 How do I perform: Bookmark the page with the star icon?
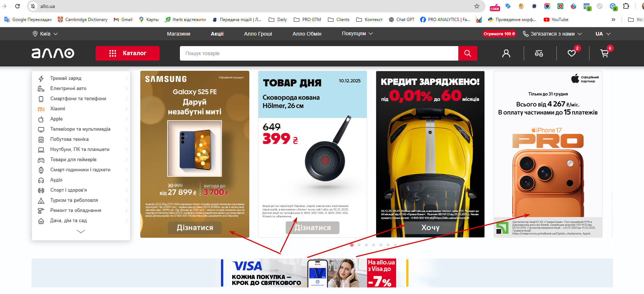tap(477, 6)
